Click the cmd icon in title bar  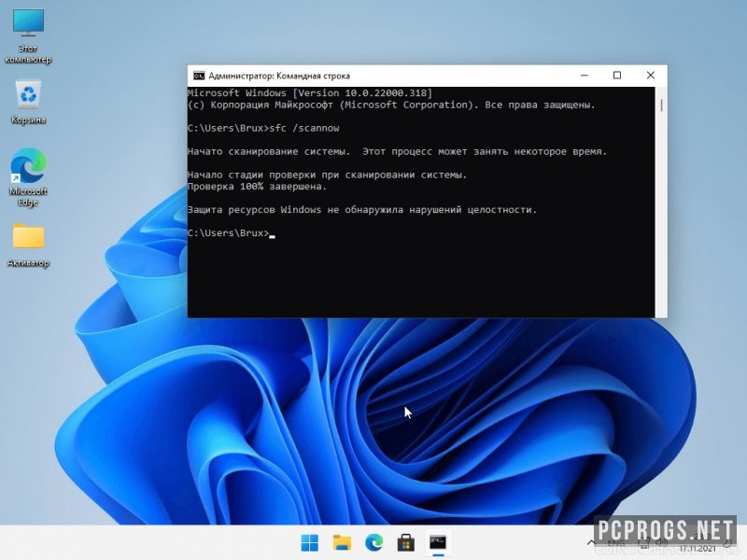point(199,76)
